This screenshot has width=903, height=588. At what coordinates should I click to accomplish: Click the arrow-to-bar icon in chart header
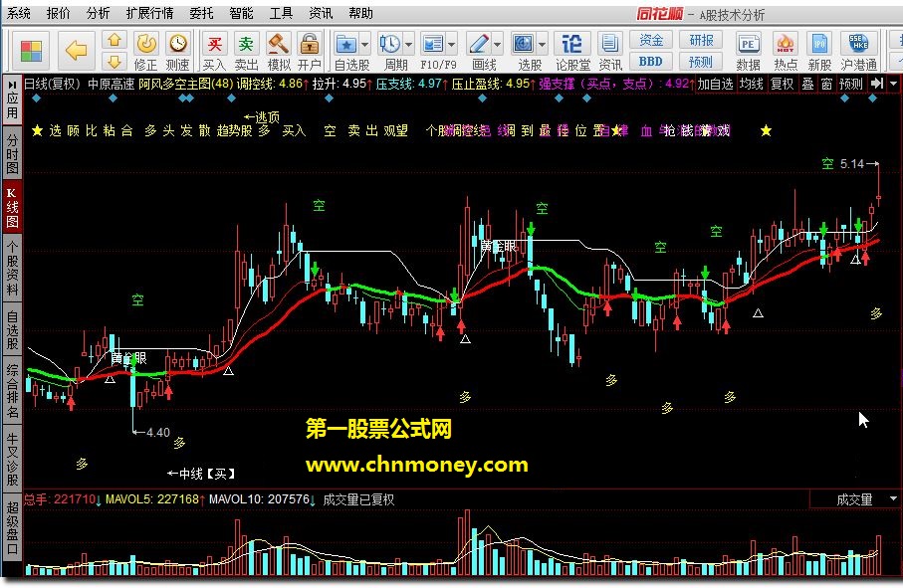[x=877, y=84]
